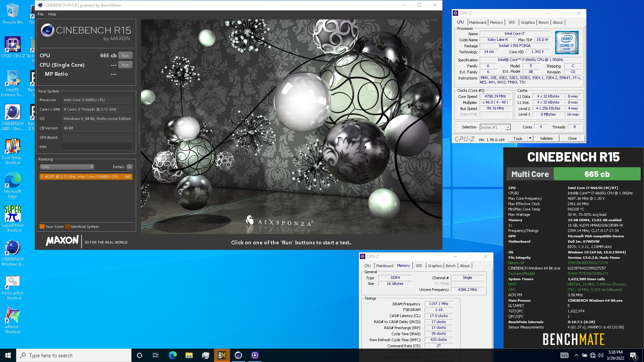644x362 pixels.
Task: Switch to SPD tab in lower CPU-Z
Action: point(419,266)
